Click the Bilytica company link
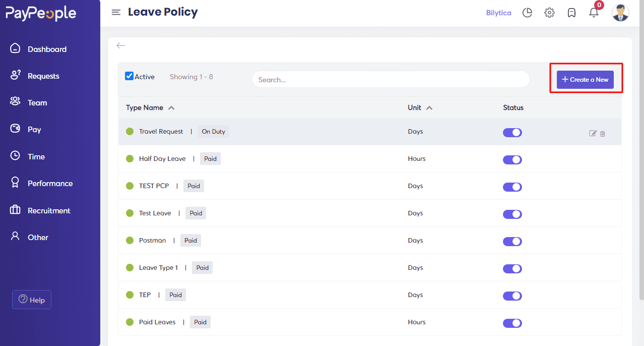 pos(498,13)
